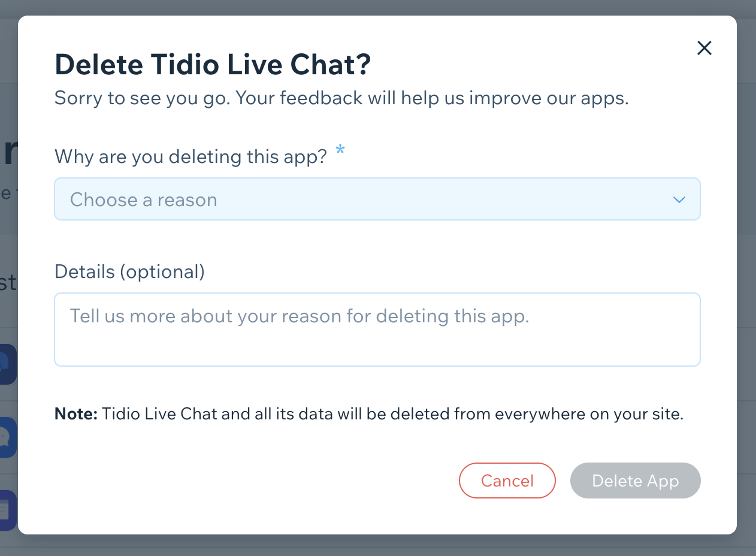Select the partially hidden top app icon behind dialog
Image resolution: width=756 pixels, height=556 pixels.
tap(8, 364)
